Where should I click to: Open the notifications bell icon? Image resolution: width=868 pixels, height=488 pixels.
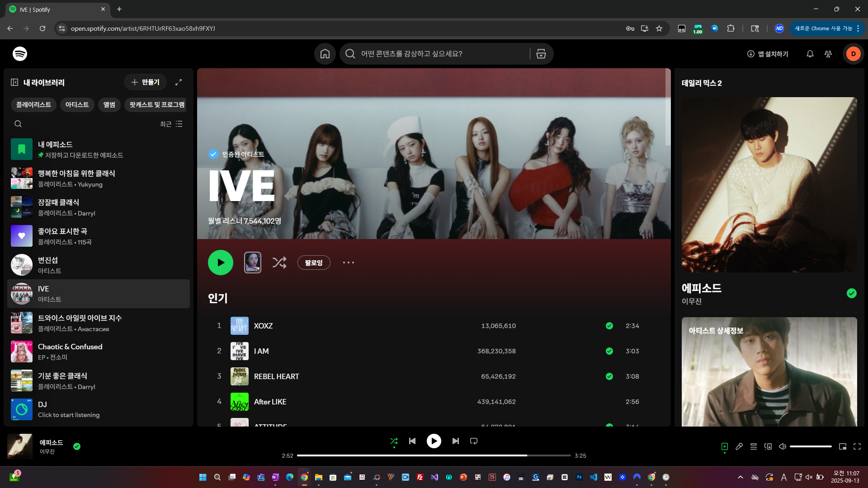(x=810, y=54)
